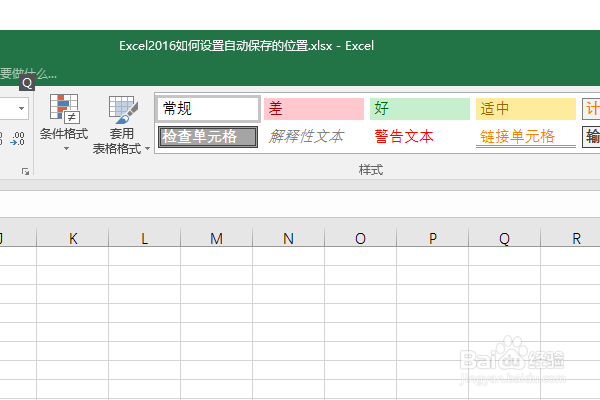The width and height of the screenshot is (600, 400).
Task: Click the first cell under column M
Action: click(217, 256)
